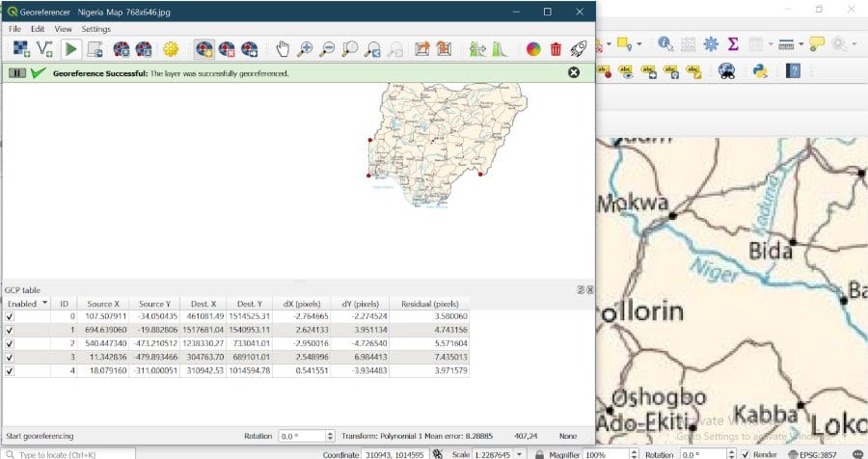This screenshot has height=459, width=868.
Task: Uncheck Enabled checkbox for GCP ID 0
Action: click(11, 316)
